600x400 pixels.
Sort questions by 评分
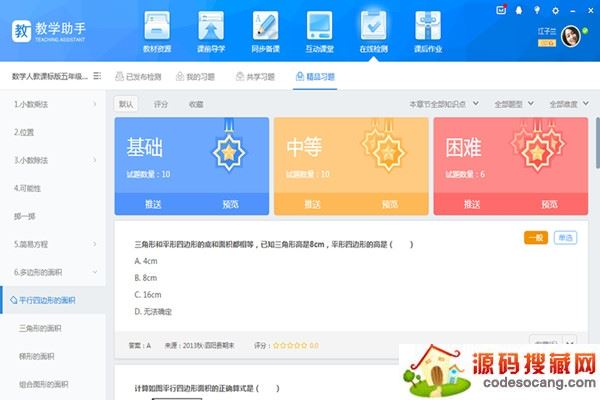point(161,104)
